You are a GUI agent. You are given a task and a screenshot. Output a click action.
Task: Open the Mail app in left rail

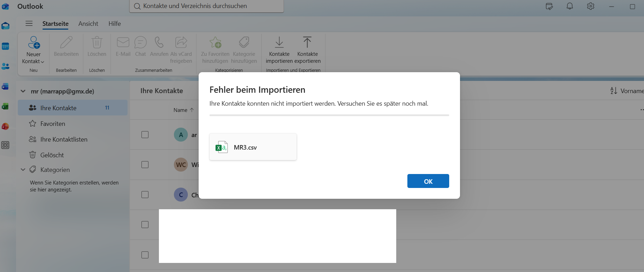(x=5, y=26)
